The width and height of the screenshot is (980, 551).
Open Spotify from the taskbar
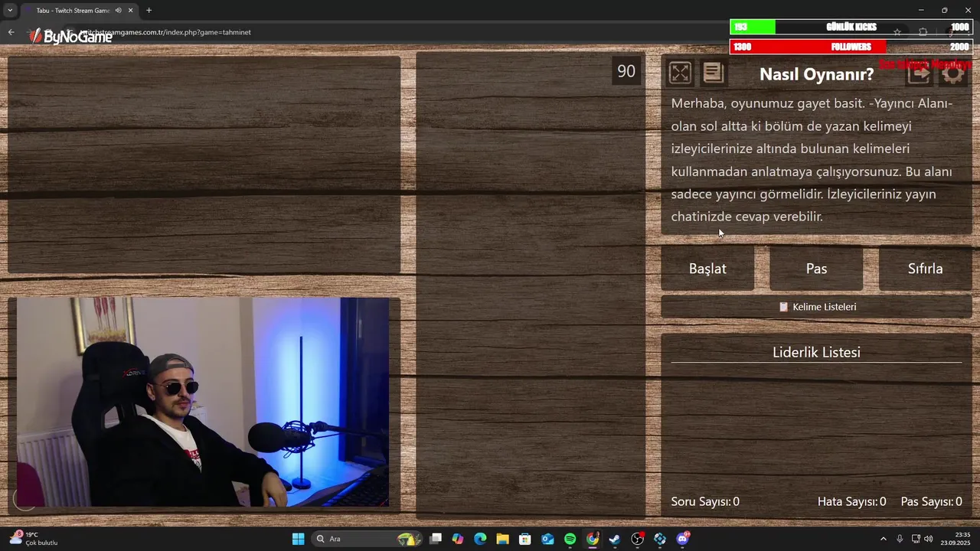(570, 539)
